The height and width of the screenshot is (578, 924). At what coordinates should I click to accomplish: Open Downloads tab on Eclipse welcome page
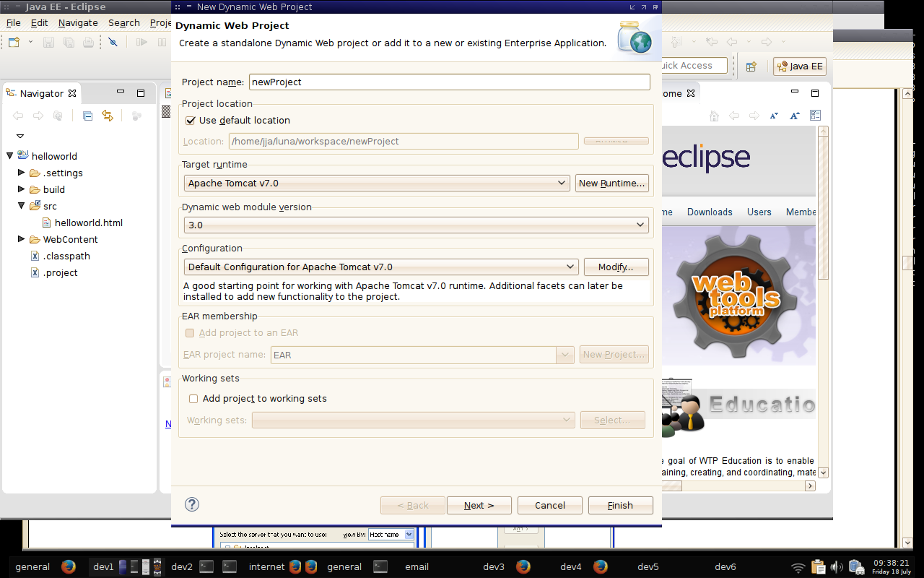click(710, 212)
